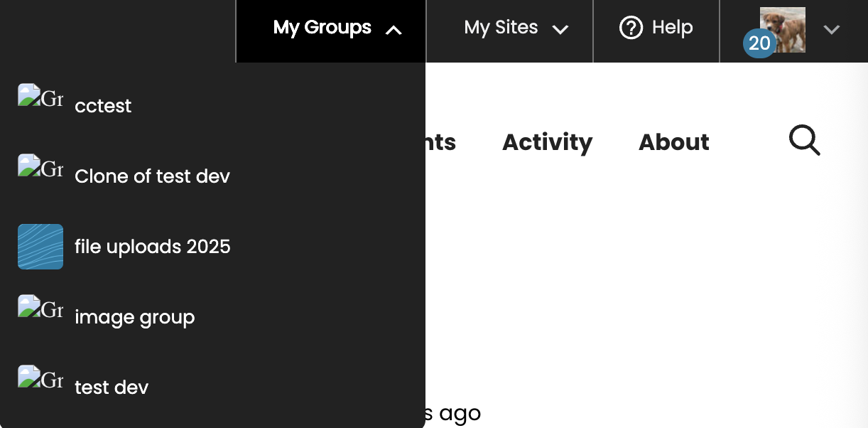Go to the test dev group
The width and height of the screenshot is (868, 428).
[112, 387]
